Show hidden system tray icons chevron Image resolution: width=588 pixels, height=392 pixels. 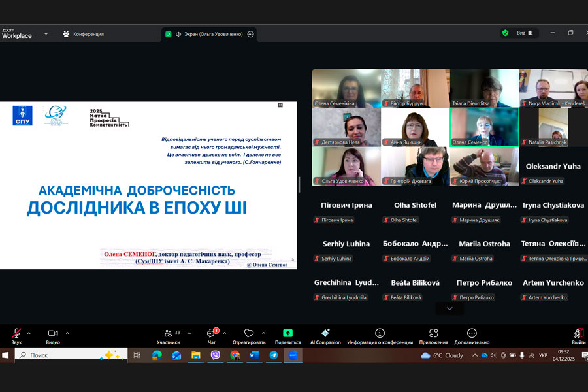tap(475, 355)
